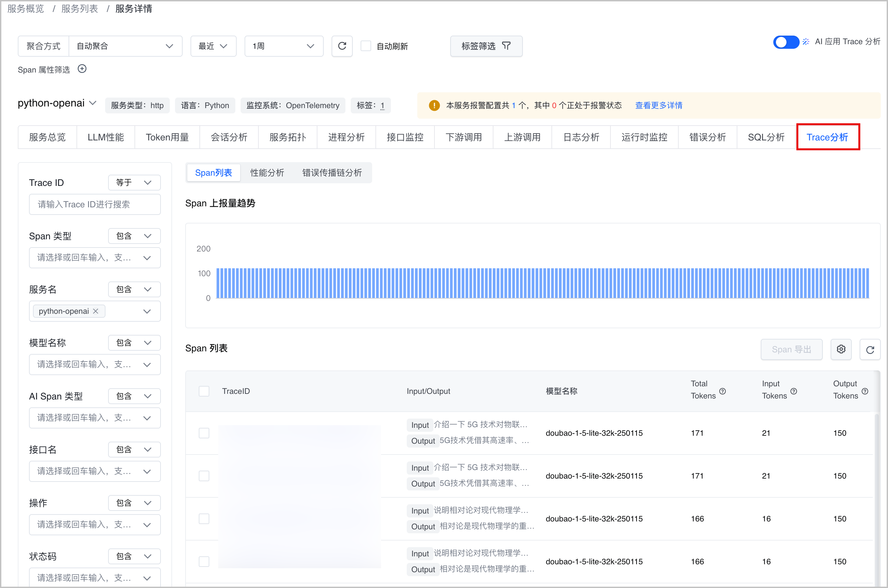Show the Input Tokens help tooltip icon
Image resolution: width=888 pixels, height=588 pixels.
point(793,391)
